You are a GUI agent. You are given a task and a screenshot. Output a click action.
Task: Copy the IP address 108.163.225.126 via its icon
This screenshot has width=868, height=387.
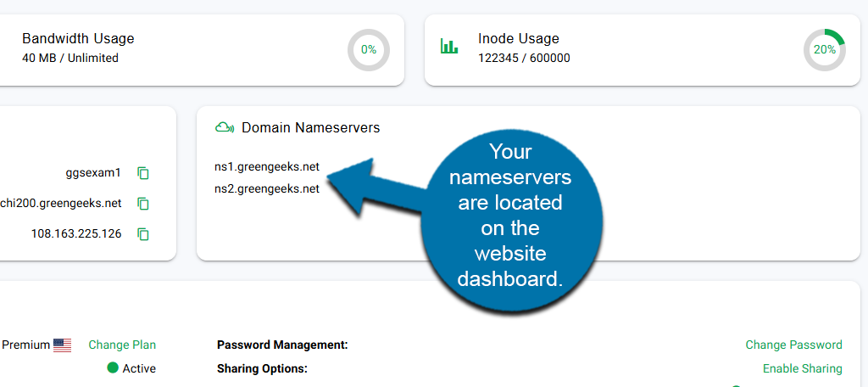[x=143, y=233]
